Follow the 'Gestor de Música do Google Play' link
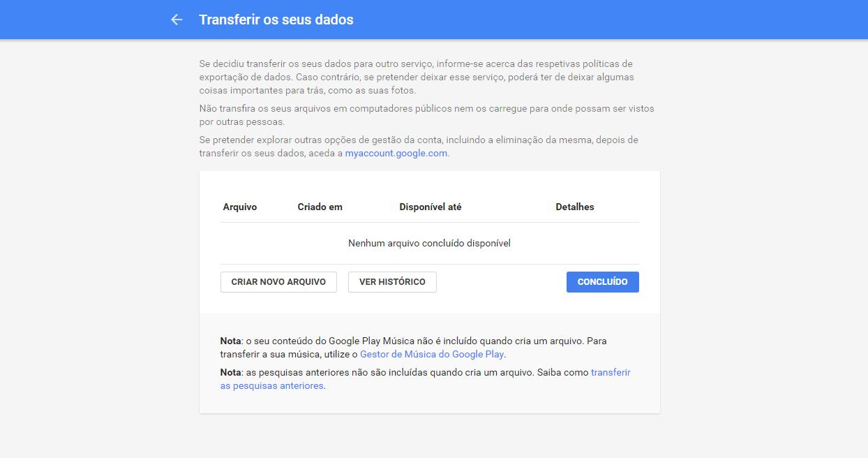The image size is (868, 458). tap(431, 355)
